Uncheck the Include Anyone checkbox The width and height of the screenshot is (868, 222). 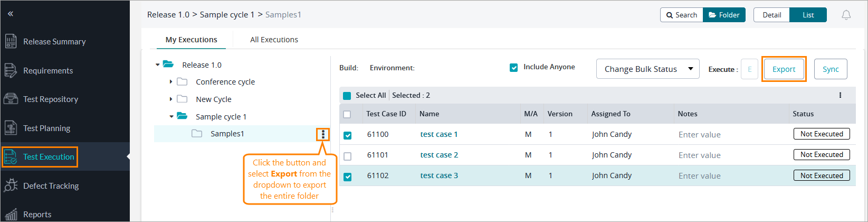point(513,68)
